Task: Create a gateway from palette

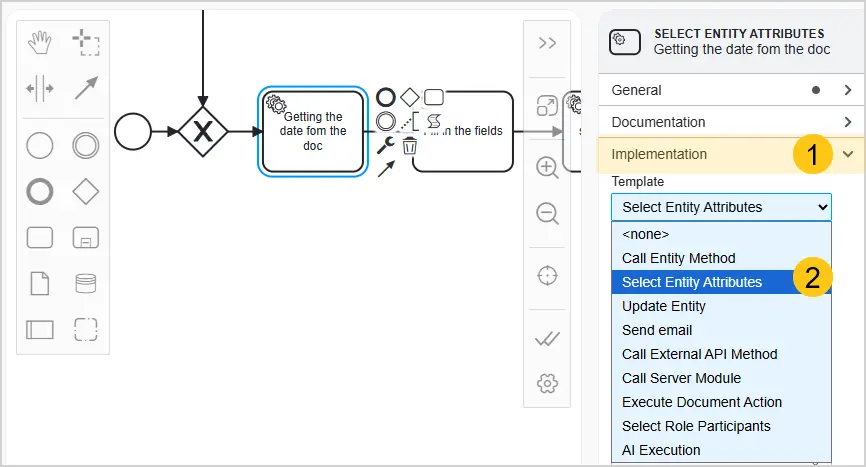Action: [x=86, y=192]
